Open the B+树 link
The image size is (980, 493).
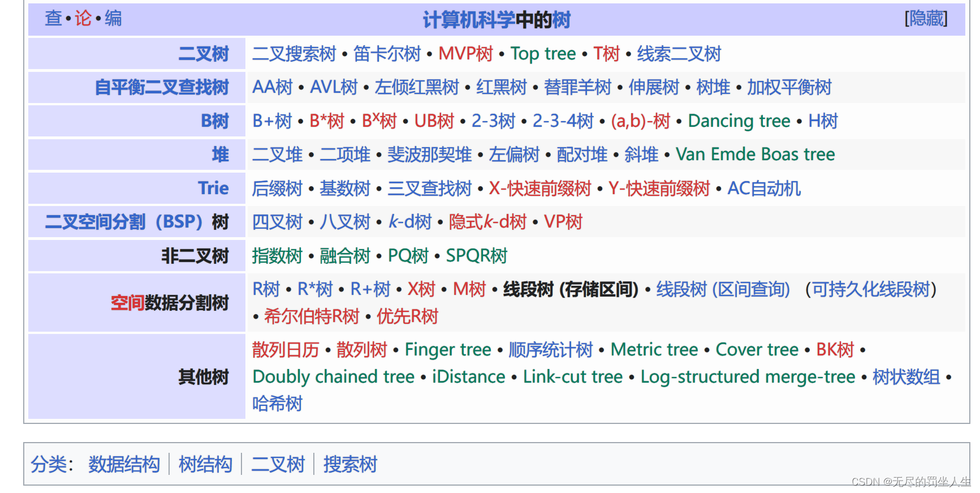pos(273,121)
